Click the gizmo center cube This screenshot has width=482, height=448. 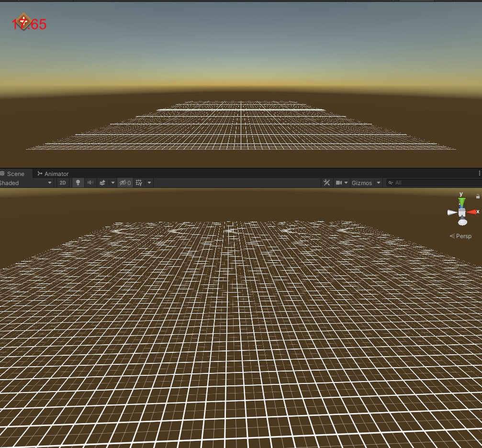(462, 212)
